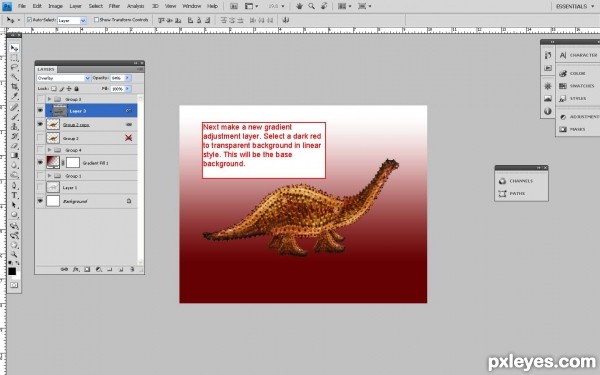Click the Gradient Fill 1 layer mask thumbnail

point(73,162)
